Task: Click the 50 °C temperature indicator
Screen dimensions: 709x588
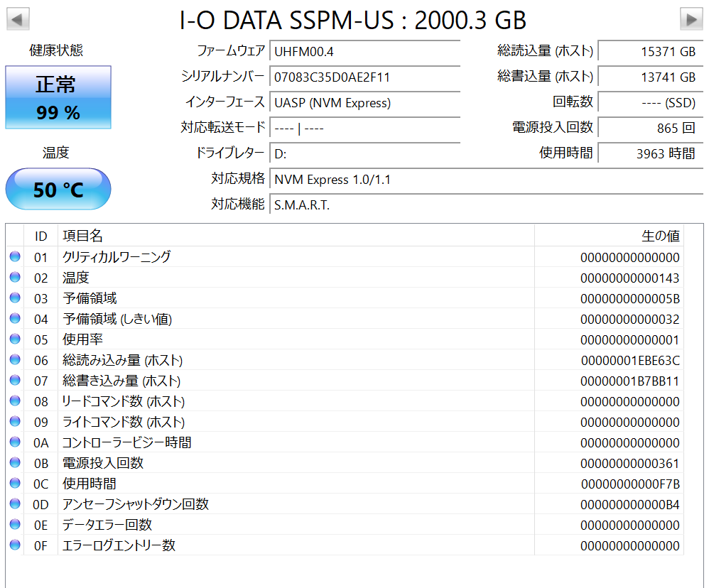Action: tap(58, 189)
